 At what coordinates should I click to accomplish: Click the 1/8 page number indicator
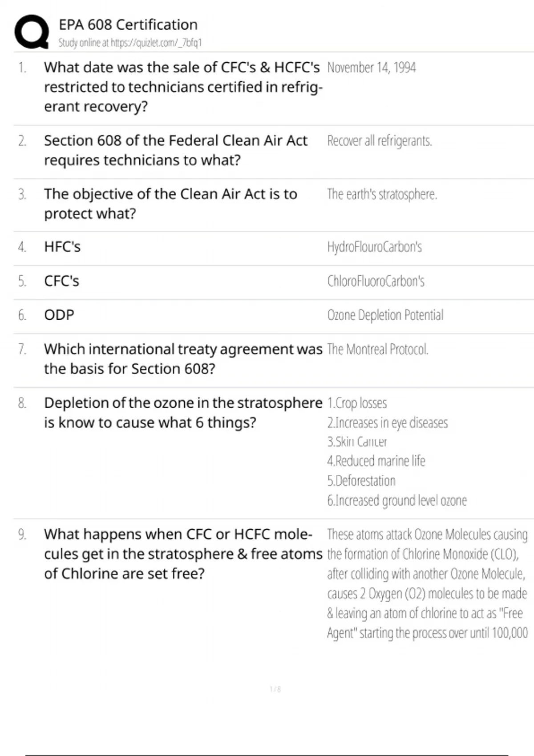point(275,689)
